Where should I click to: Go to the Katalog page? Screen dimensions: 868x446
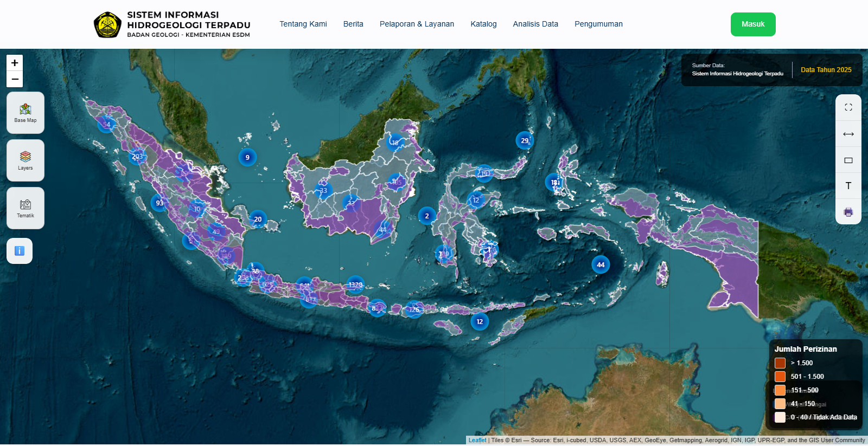point(483,24)
